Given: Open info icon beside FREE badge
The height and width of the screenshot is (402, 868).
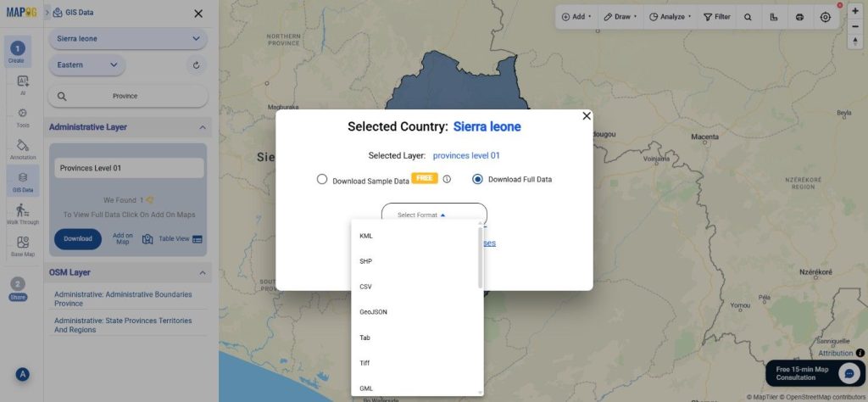Looking at the screenshot, I should [x=447, y=180].
